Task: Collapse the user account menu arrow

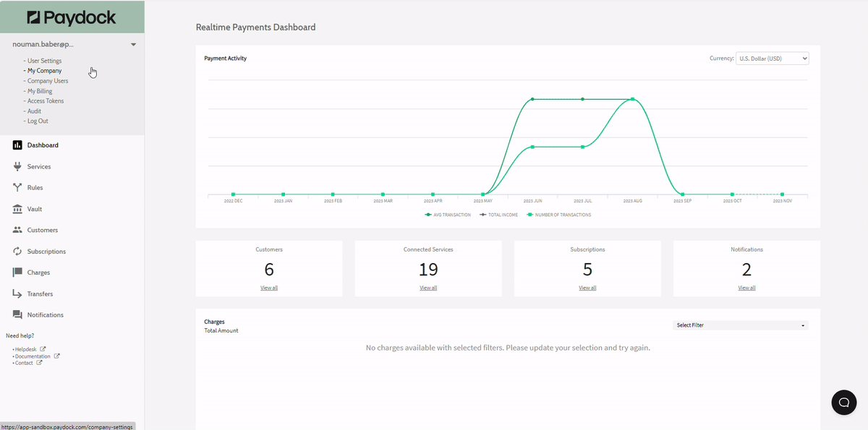Action: pyautogui.click(x=133, y=45)
